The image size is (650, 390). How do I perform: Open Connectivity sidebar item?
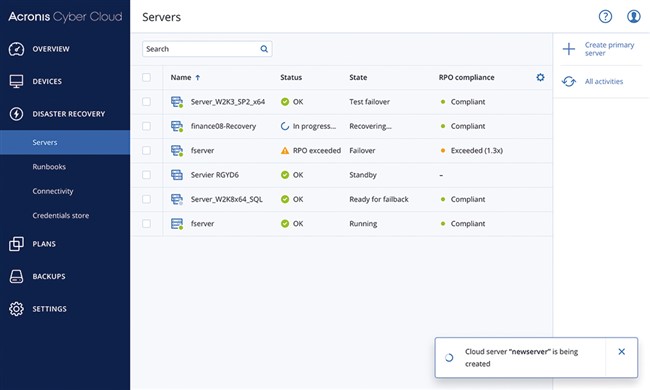click(53, 191)
